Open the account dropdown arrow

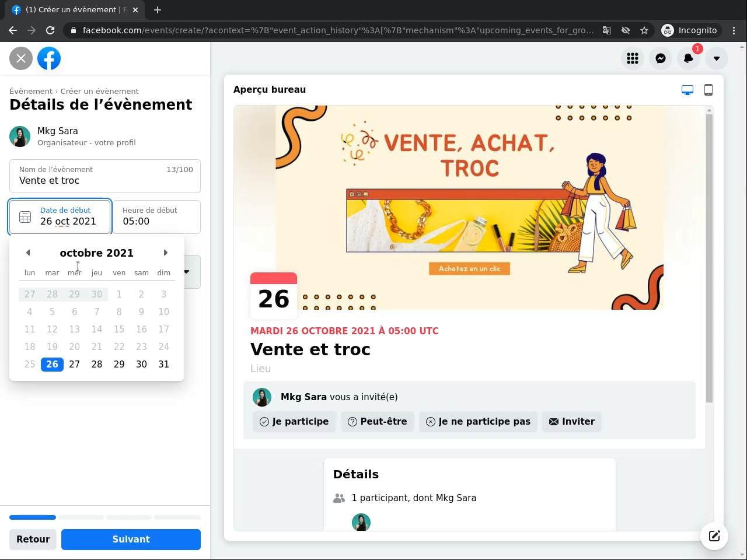pos(717,58)
